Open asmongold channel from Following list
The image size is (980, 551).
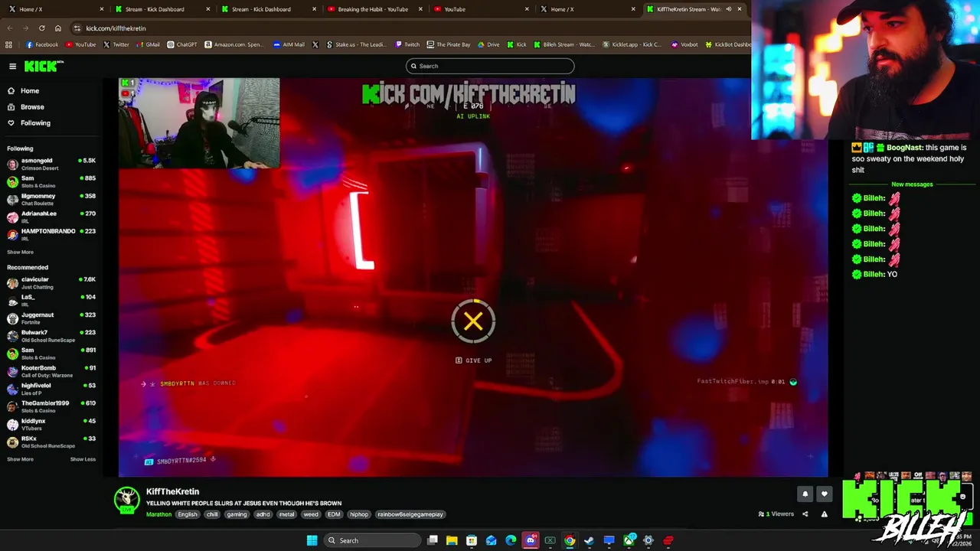(x=51, y=164)
